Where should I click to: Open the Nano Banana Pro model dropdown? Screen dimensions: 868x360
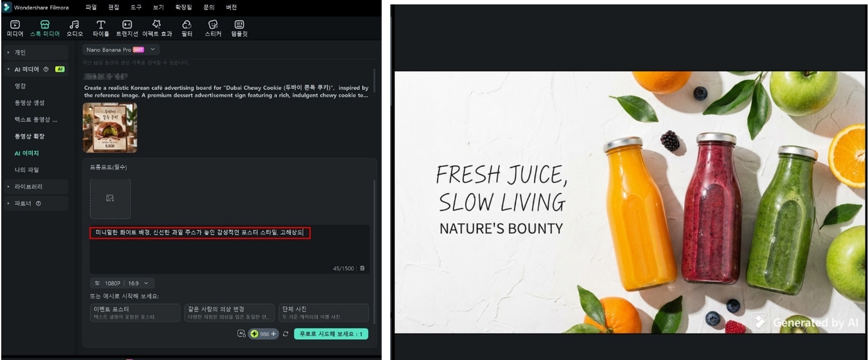pyautogui.click(x=121, y=50)
